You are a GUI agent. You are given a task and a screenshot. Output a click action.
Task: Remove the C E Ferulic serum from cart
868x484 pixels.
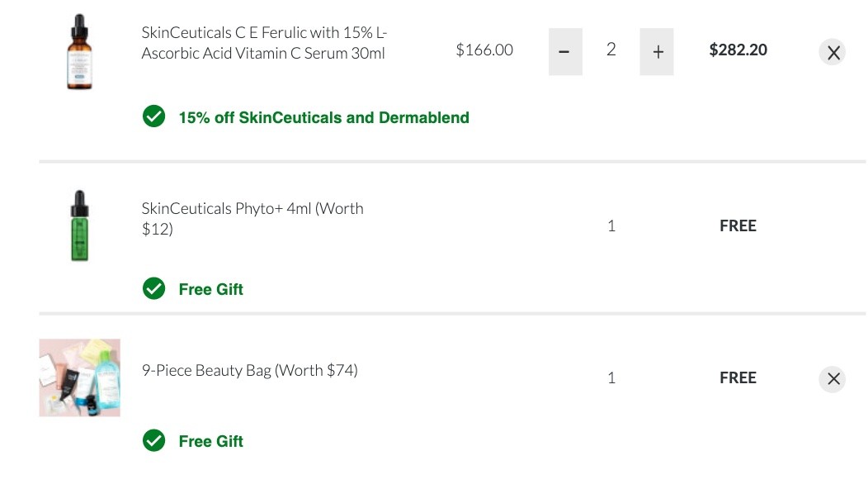[x=833, y=51]
